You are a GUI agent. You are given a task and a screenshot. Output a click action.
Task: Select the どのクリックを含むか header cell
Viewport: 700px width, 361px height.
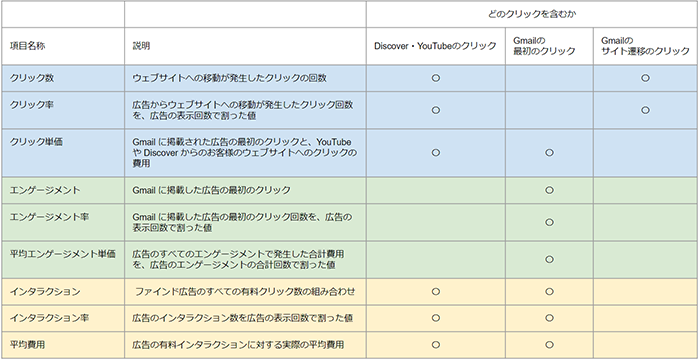point(532,14)
